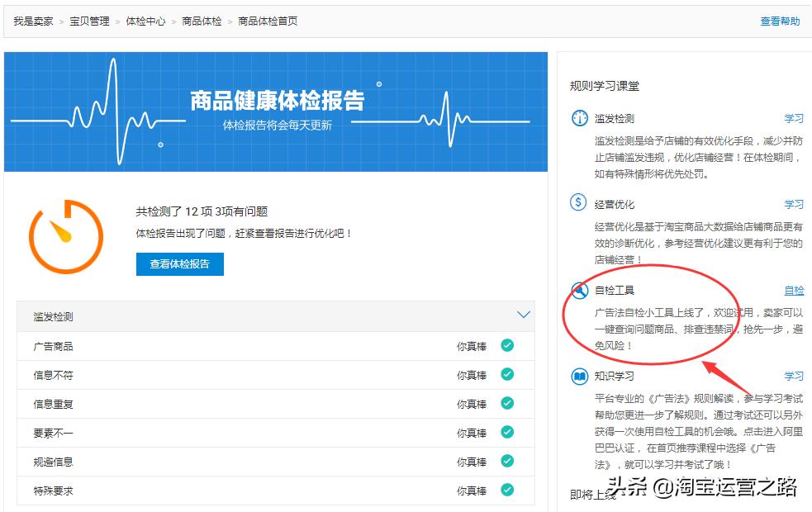Open the 知识学习 book icon
Viewport: 812px width, 512px height.
point(581,376)
